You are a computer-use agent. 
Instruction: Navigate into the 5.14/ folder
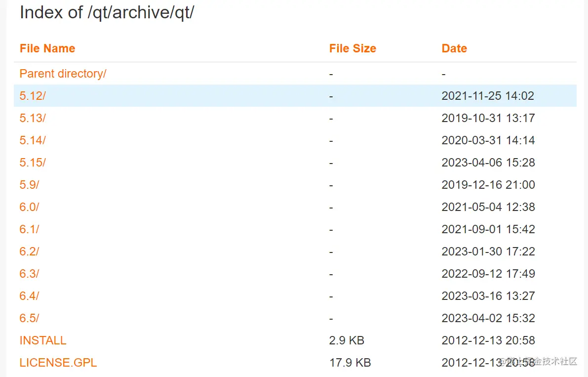(33, 140)
